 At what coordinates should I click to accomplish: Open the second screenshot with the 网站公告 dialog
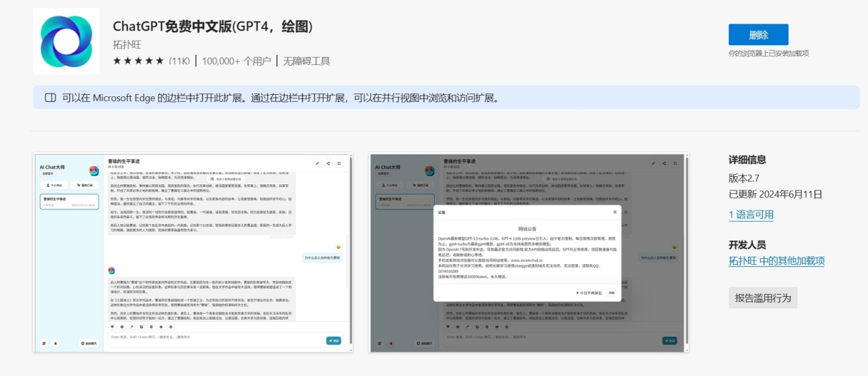tap(529, 252)
